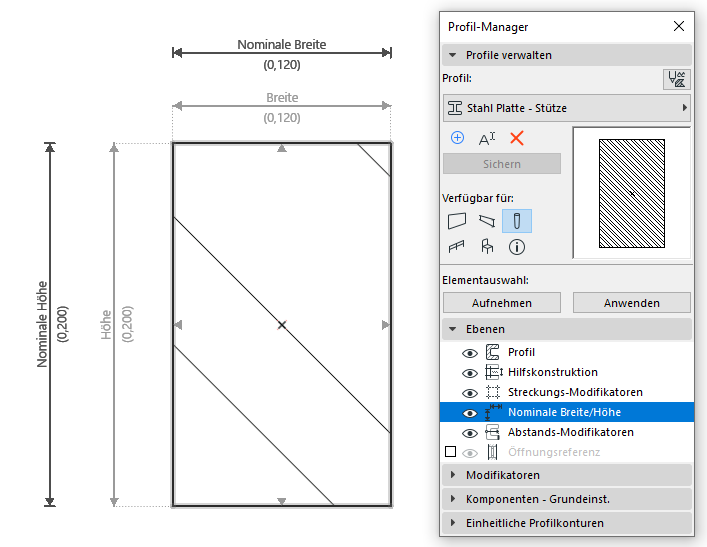Toggle availability for column element icon
707x547 pixels.
(x=517, y=221)
